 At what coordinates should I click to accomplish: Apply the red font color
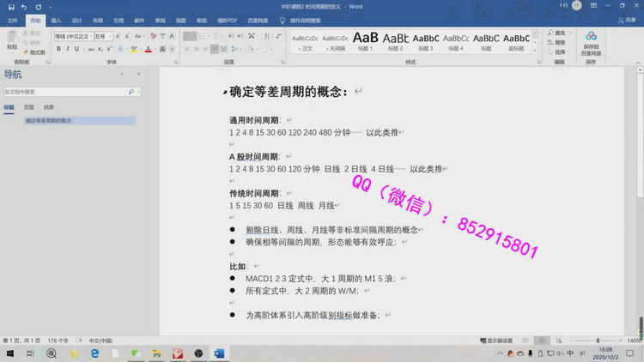coord(148,49)
